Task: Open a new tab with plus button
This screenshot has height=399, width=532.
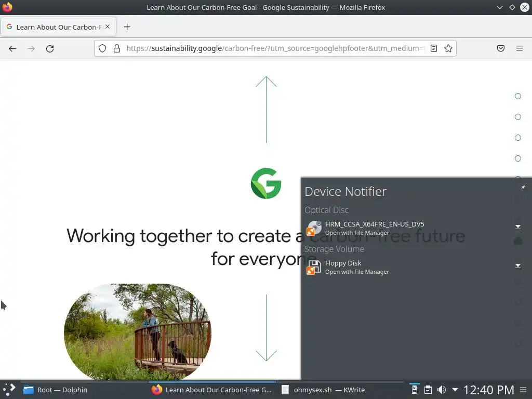Action: pyautogui.click(x=127, y=27)
